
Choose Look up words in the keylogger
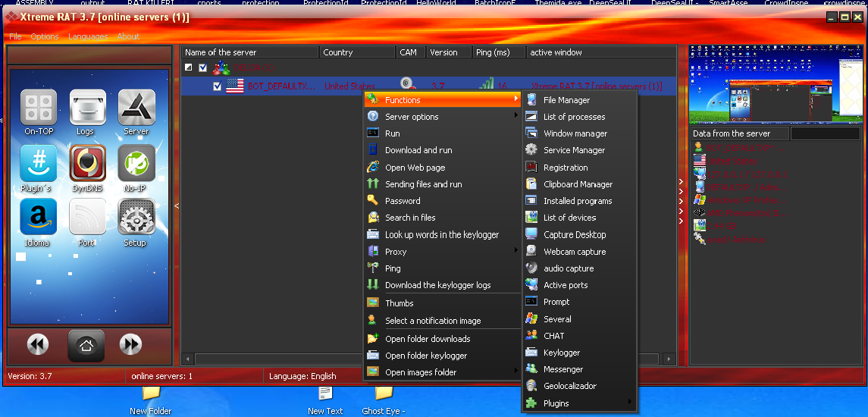tap(443, 235)
